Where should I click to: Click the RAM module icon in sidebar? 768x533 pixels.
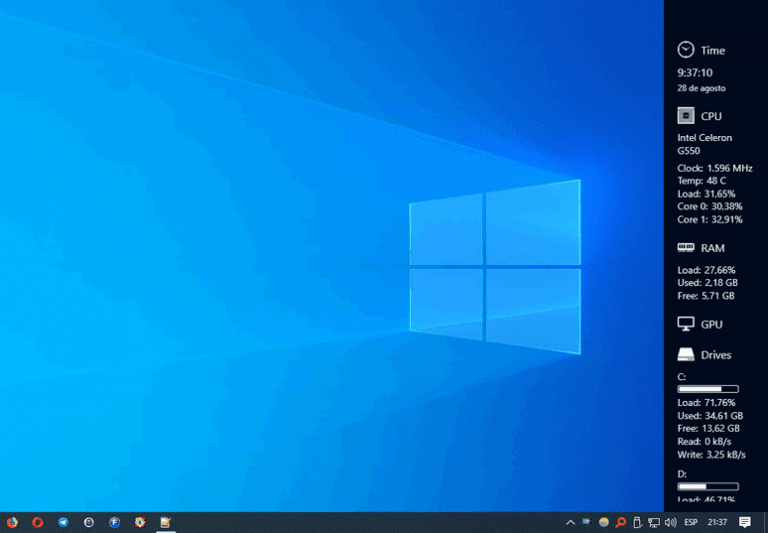coord(685,247)
